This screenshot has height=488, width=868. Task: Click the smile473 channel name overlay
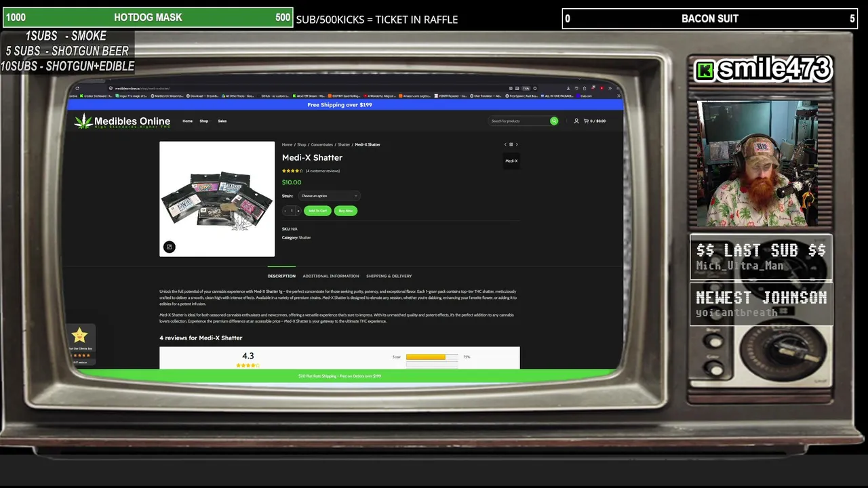764,69
